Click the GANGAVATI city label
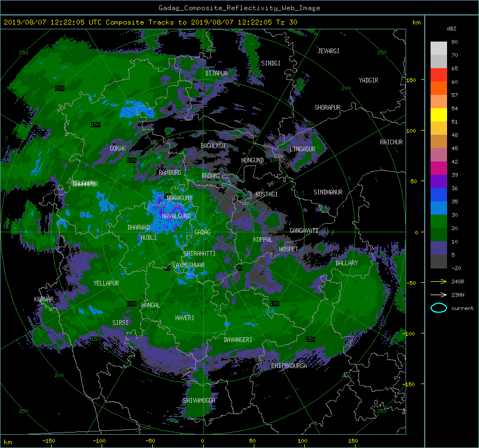Viewport: 479px width, 448px height. point(304,231)
